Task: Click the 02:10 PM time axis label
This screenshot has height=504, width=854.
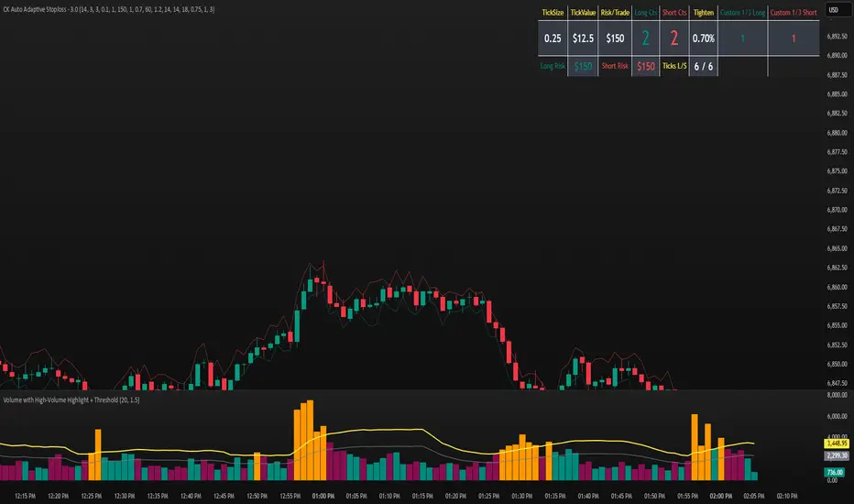Action: point(787,497)
